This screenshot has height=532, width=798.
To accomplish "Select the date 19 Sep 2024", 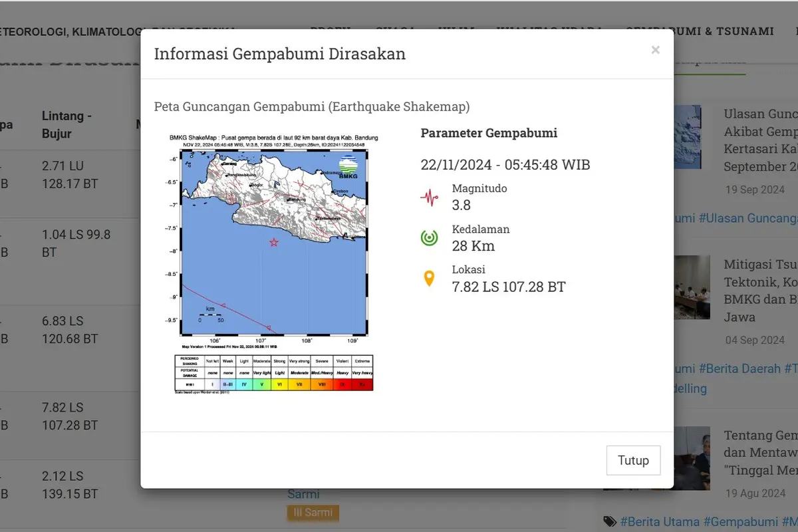I will (755, 190).
